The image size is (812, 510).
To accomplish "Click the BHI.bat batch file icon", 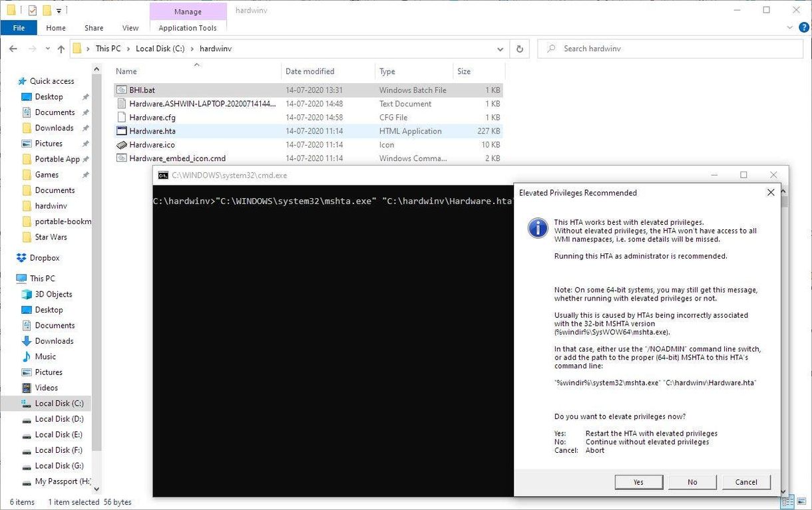I will (x=121, y=90).
